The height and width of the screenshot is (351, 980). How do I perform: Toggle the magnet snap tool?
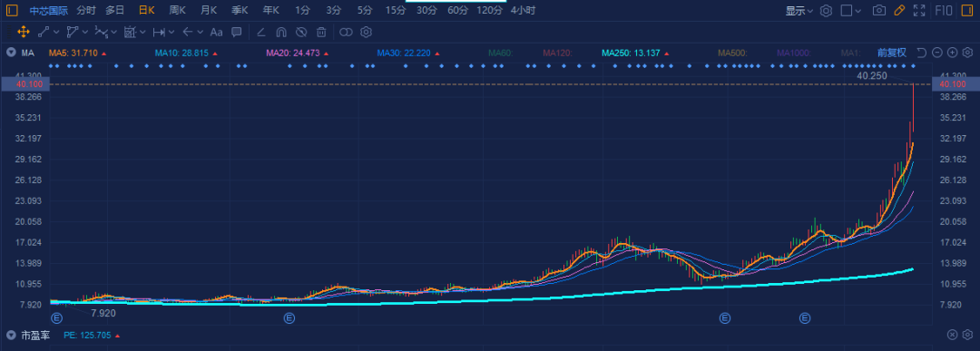pos(281,32)
